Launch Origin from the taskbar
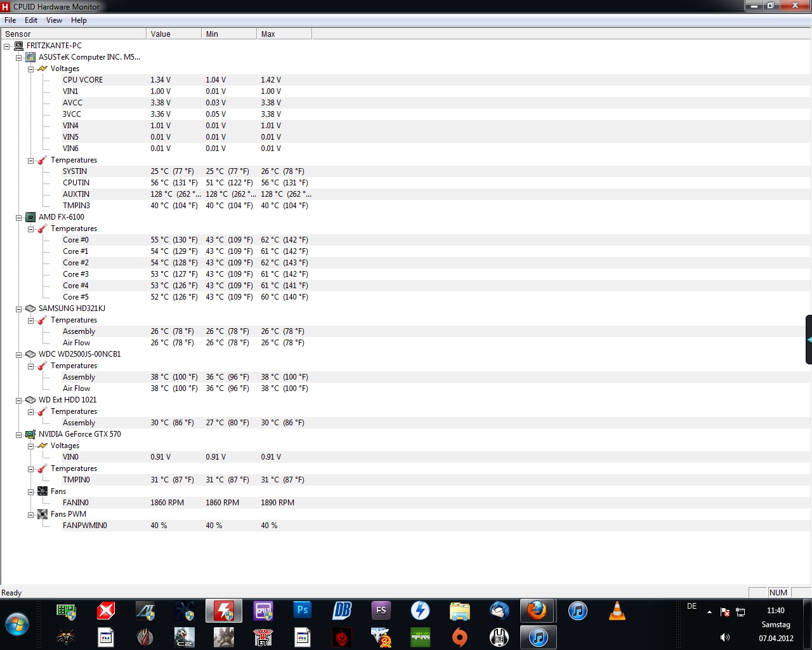The width and height of the screenshot is (812, 650). click(459, 637)
